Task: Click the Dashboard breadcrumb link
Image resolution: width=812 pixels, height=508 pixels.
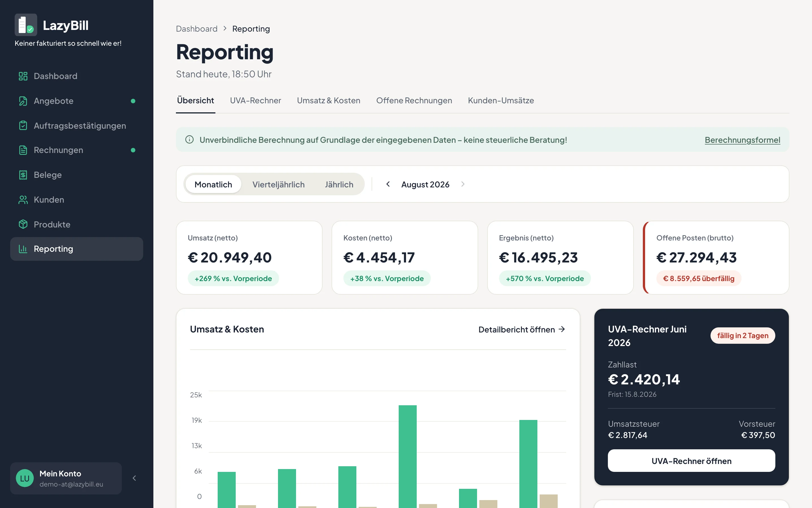Action: point(197,29)
